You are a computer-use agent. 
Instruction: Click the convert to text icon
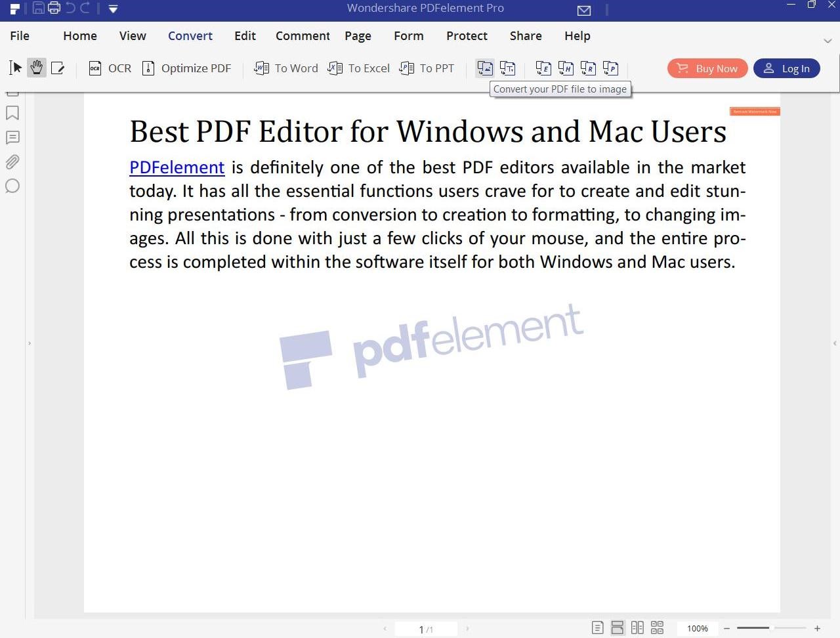(507, 68)
